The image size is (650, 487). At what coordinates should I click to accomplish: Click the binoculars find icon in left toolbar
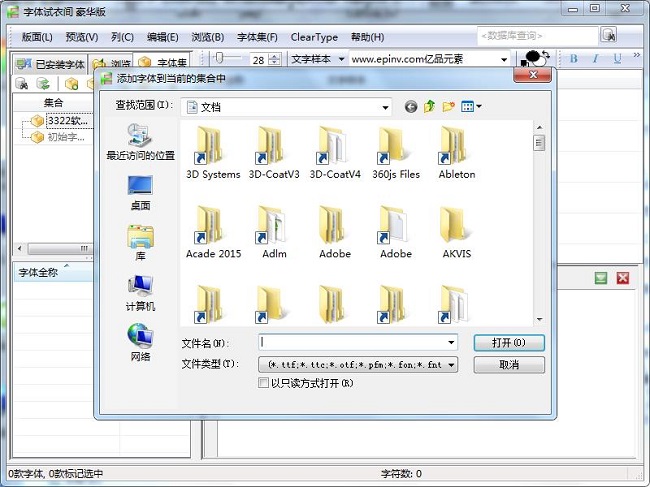point(22,84)
